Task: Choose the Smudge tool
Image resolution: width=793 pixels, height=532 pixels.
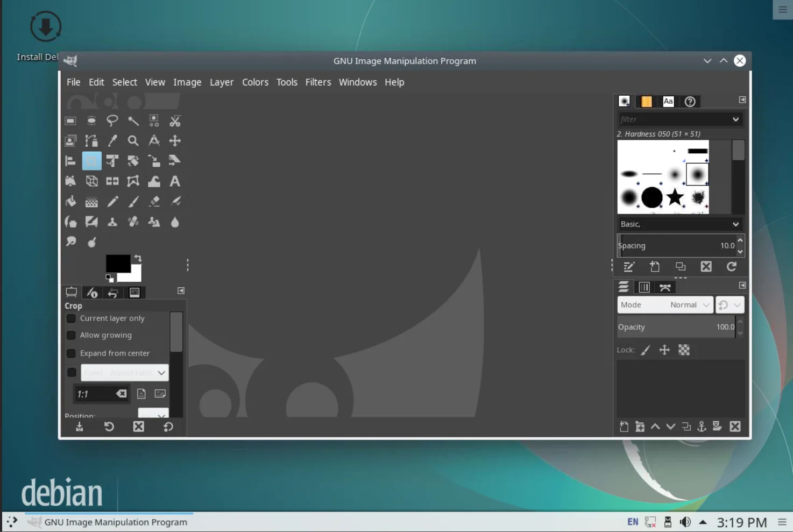Action: tap(70, 242)
